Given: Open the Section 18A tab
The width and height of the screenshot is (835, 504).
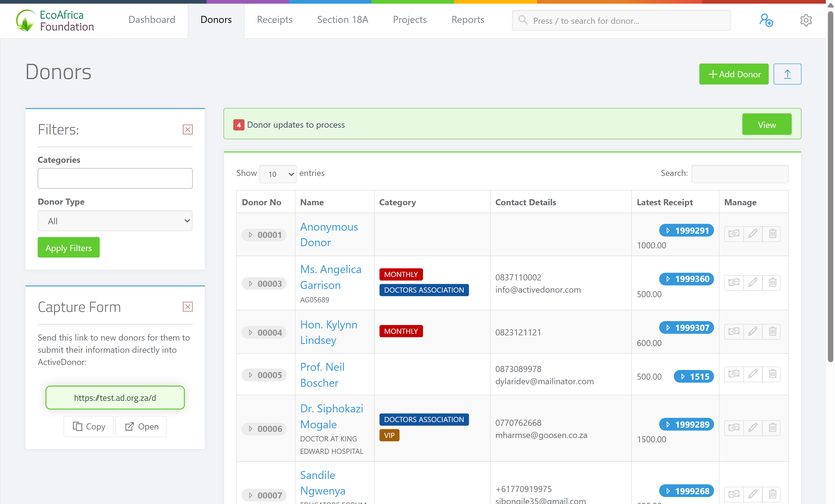Looking at the screenshot, I should 343,20.
